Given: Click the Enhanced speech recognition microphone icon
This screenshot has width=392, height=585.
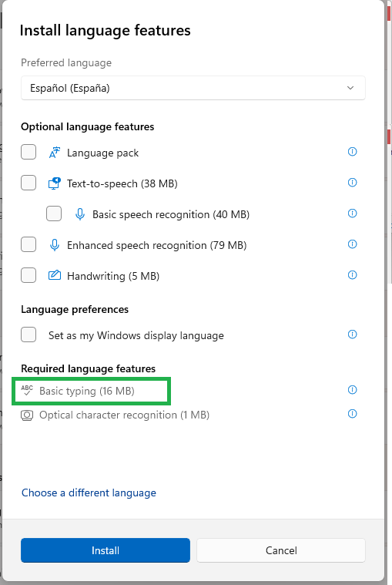Looking at the screenshot, I should click(x=55, y=245).
